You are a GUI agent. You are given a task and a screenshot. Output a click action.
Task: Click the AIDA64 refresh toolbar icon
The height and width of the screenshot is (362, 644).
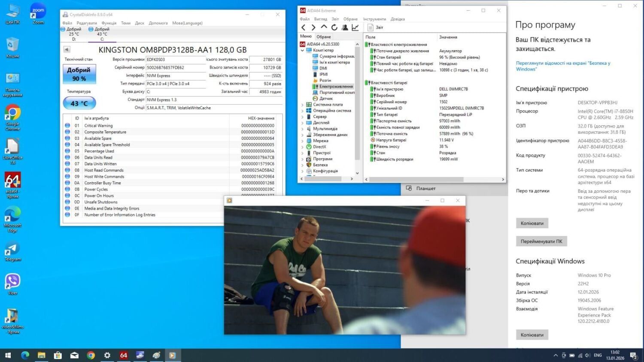tap(334, 27)
